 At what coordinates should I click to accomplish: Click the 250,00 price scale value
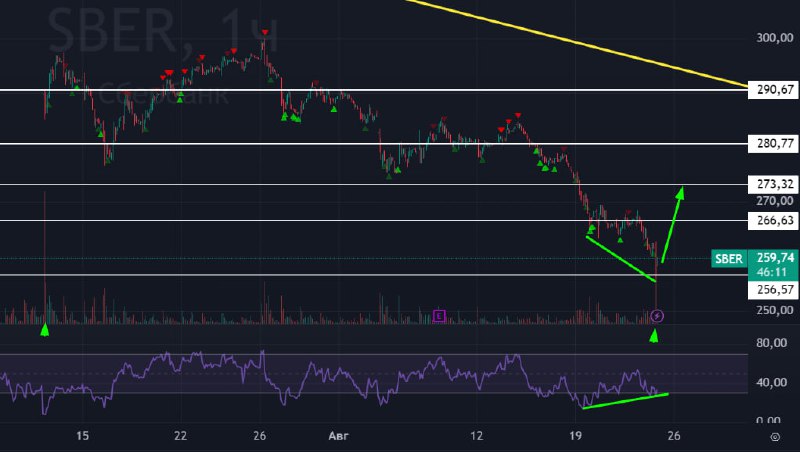774,310
